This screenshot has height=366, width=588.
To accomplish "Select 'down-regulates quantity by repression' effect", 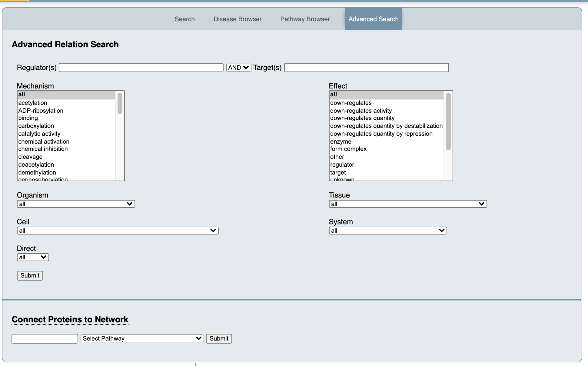I will pos(386,134).
